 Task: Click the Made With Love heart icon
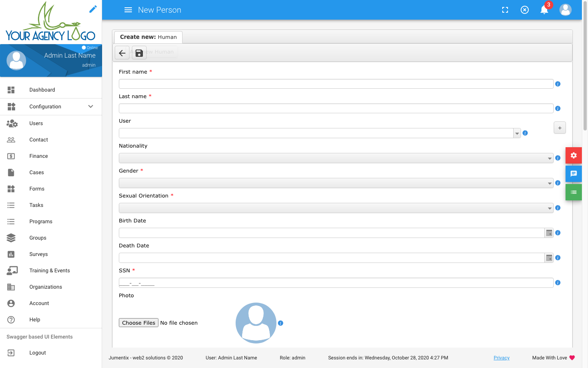(x=572, y=358)
